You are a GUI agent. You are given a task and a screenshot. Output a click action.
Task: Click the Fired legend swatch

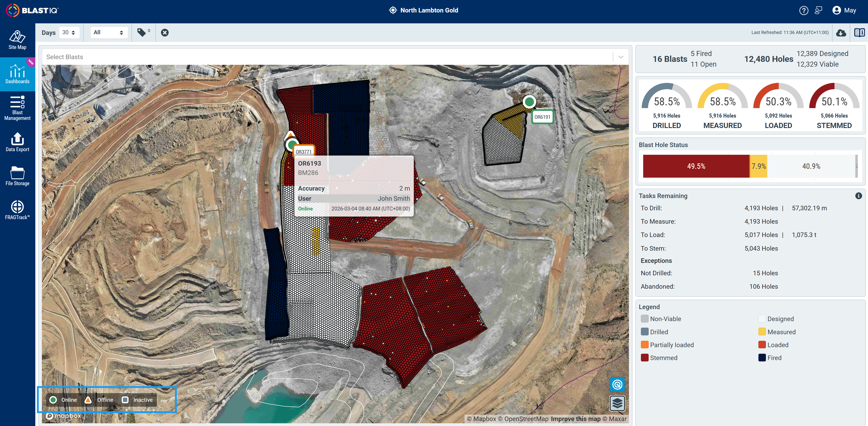762,358
